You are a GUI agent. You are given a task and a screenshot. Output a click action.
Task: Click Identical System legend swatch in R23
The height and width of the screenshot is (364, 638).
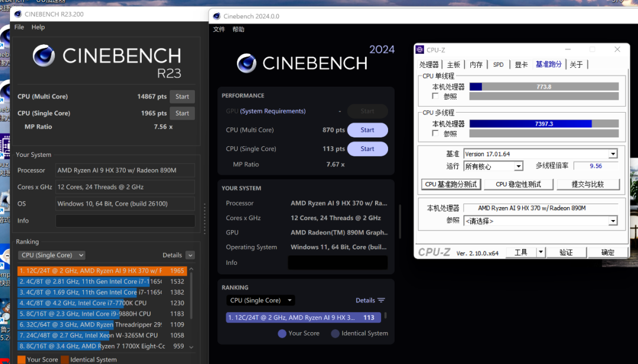click(x=65, y=359)
